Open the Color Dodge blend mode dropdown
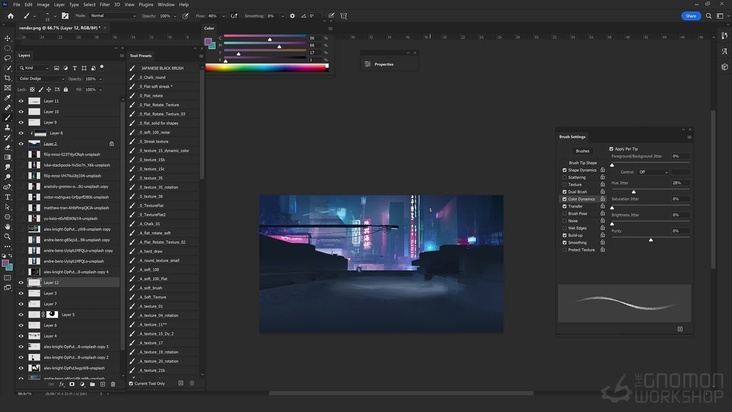732x412 pixels. point(42,79)
